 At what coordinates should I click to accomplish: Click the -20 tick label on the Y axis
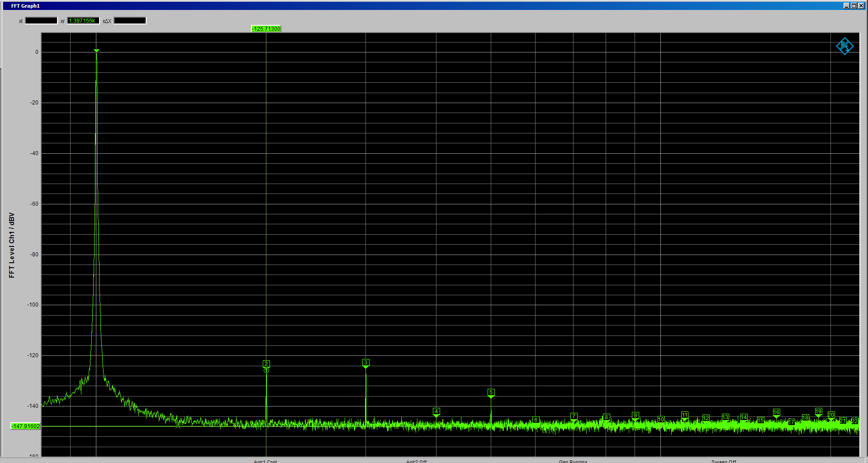pos(34,103)
